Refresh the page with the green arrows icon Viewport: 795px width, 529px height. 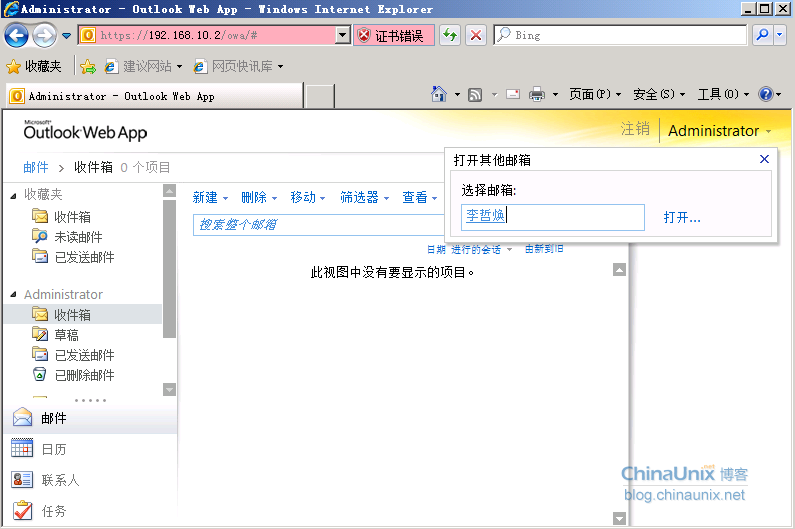pos(450,35)
